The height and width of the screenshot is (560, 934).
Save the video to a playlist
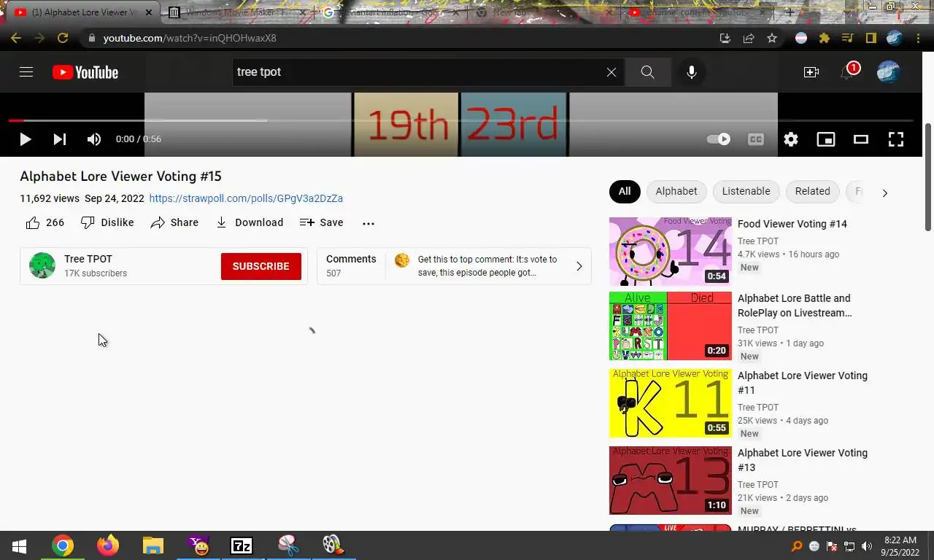coord(321,222)
